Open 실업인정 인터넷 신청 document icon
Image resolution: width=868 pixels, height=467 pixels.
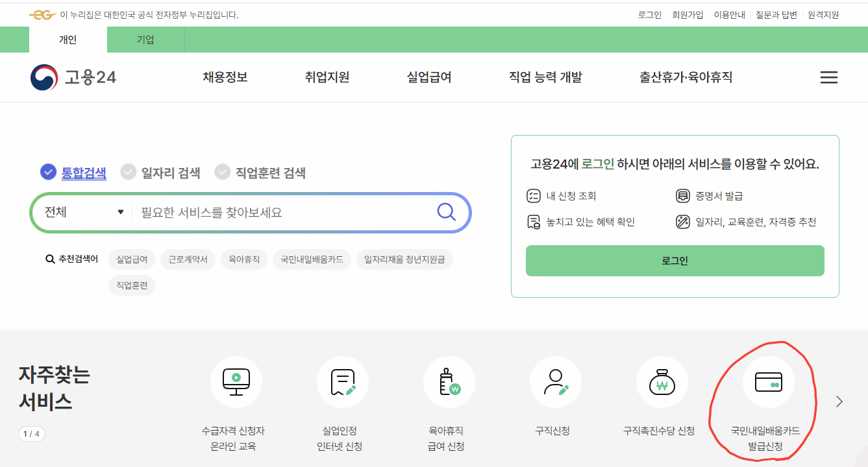tap(343, 381)
